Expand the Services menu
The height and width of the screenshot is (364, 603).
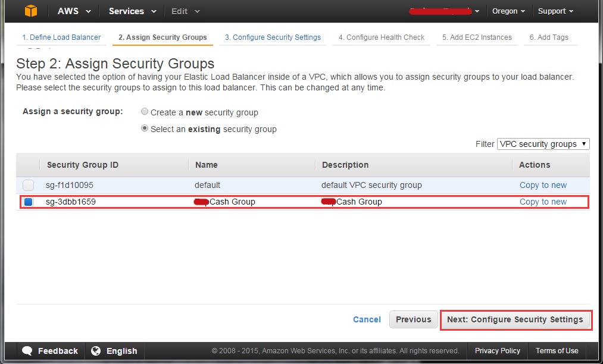tap(132, 11)
